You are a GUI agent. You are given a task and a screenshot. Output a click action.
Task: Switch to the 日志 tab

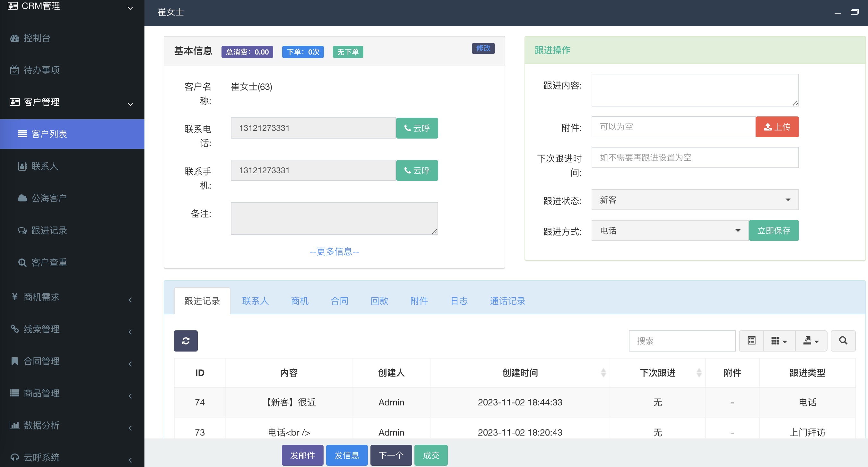tap(459, 301)
